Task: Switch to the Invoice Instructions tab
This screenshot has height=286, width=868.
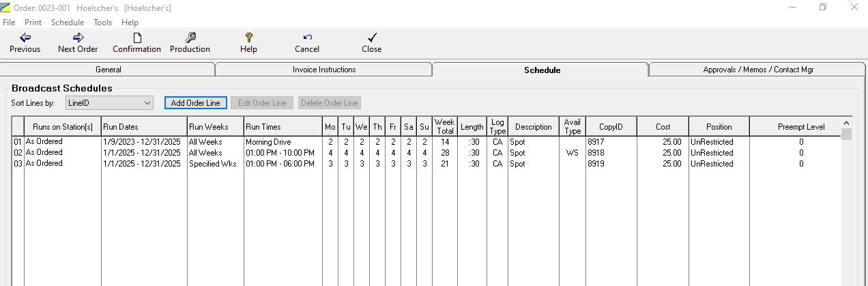Action: click(323, 70)
